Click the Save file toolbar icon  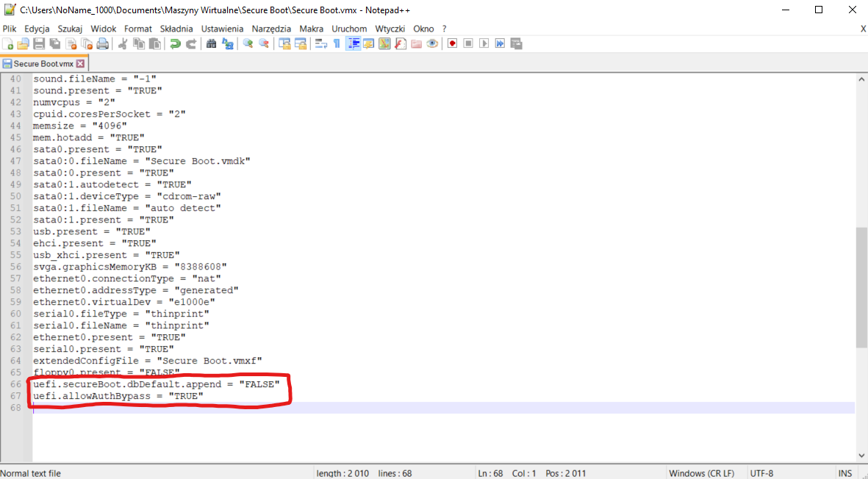(x=39, y=44)
